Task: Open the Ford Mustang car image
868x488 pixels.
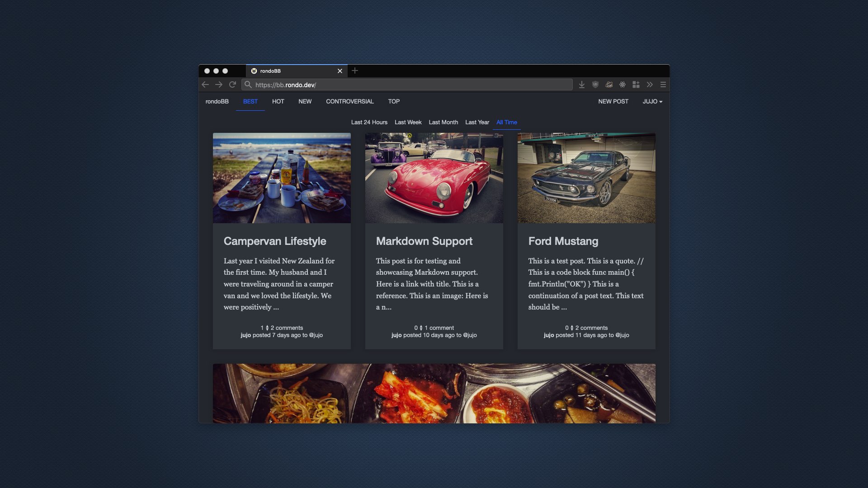Action: (586, 178)
